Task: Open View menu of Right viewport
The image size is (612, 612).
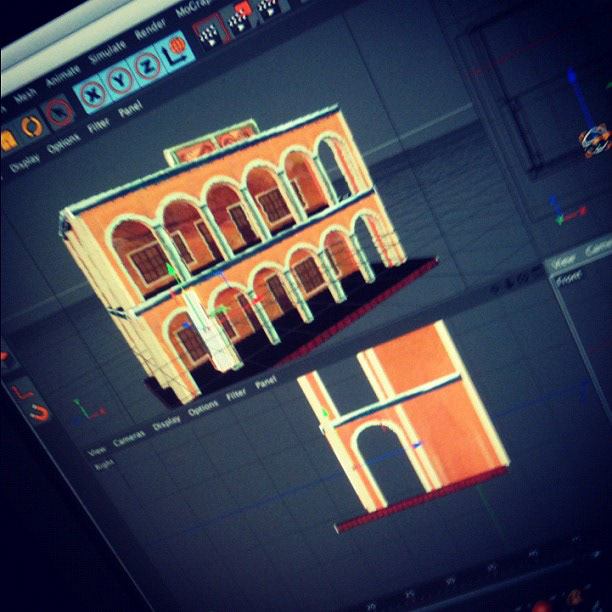Action: [96, 451]
